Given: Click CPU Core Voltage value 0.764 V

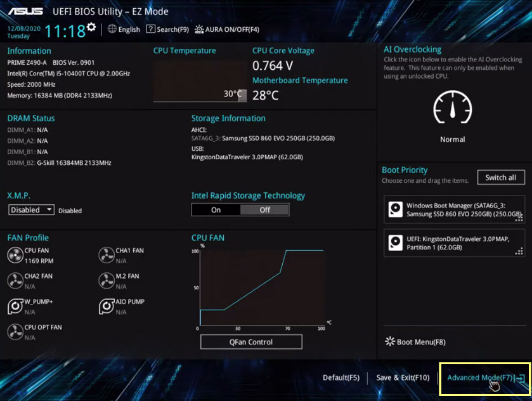Looking at the screenshot, I should pos(273,65).
